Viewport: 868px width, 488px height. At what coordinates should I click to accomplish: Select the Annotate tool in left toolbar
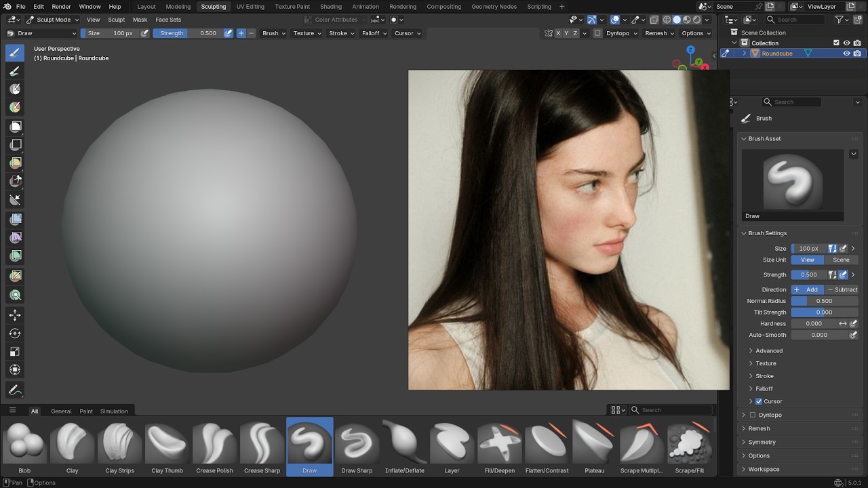(15, 390)
